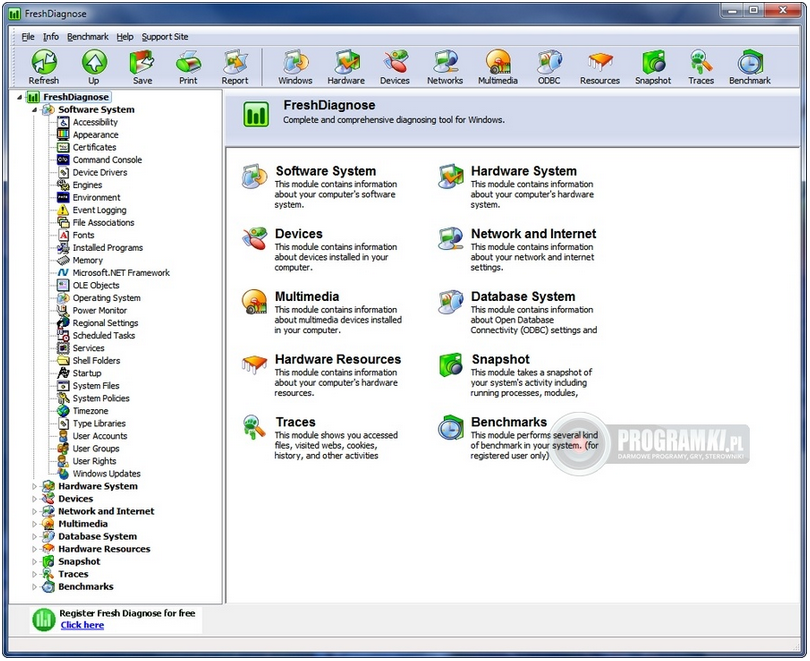810x661 pixels.
Task: Click the Multimedia module icon in main panel
Action: (254, 302)
